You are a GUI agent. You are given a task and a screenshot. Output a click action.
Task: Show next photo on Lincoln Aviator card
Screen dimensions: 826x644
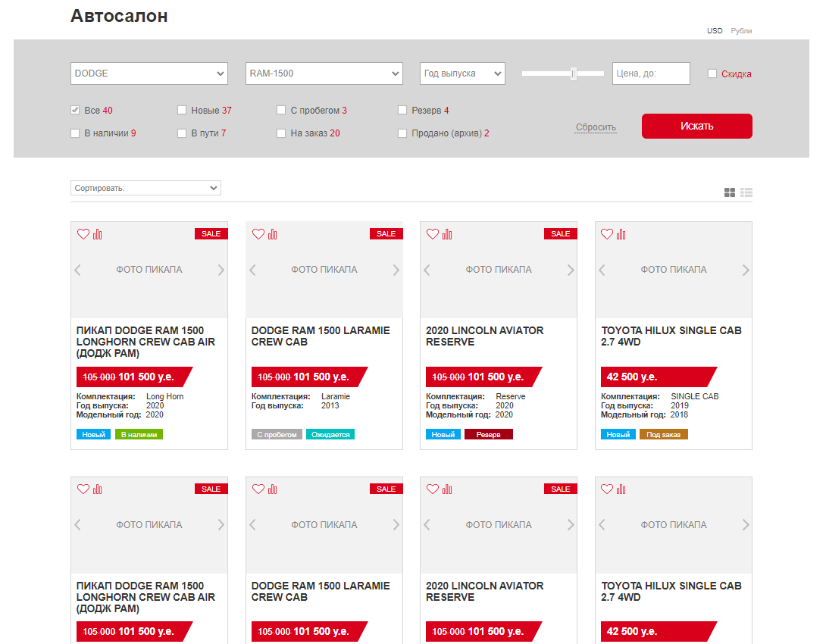point(571,270)
